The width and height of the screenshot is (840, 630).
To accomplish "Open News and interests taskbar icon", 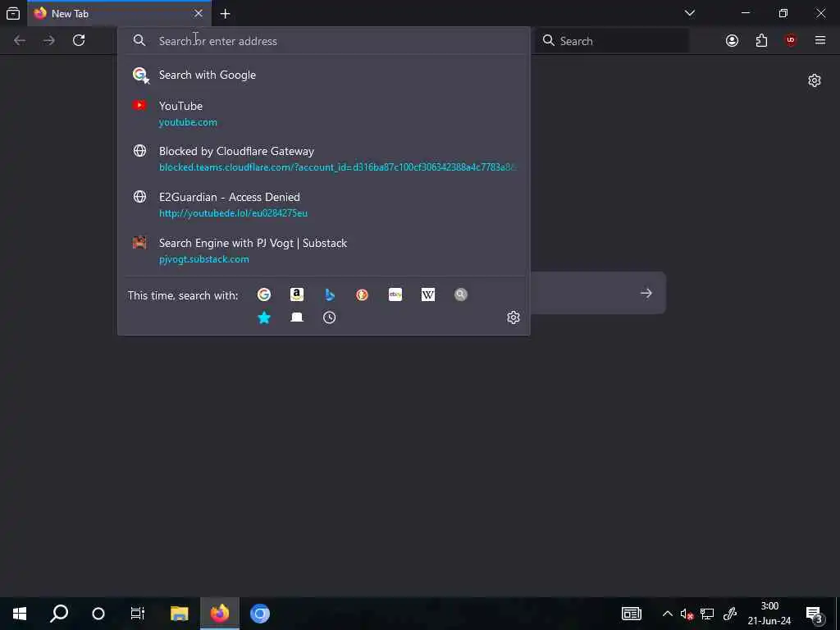I will pos(632,614).
